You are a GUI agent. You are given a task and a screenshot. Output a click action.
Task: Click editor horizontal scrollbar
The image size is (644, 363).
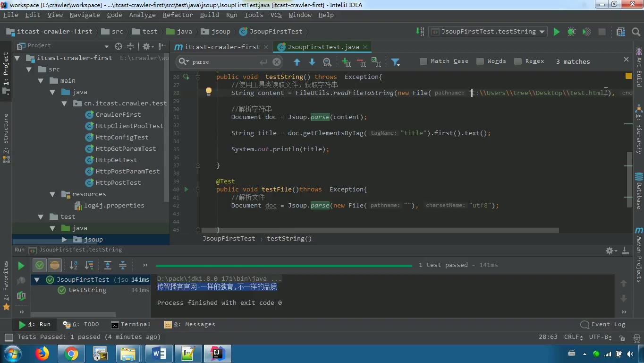click(x=380, y=231)
